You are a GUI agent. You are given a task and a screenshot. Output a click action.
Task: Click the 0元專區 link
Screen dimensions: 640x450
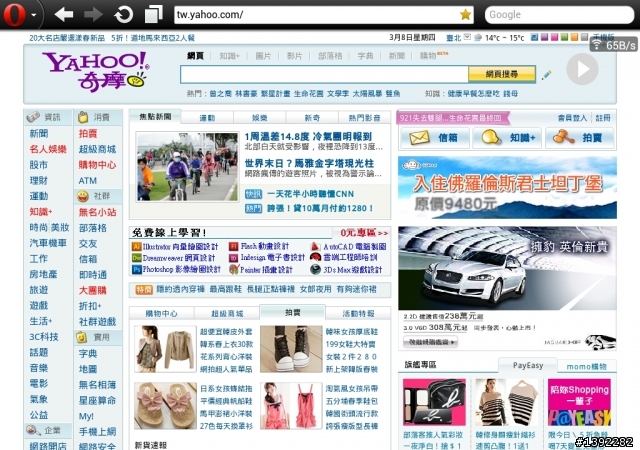(364, 233)
